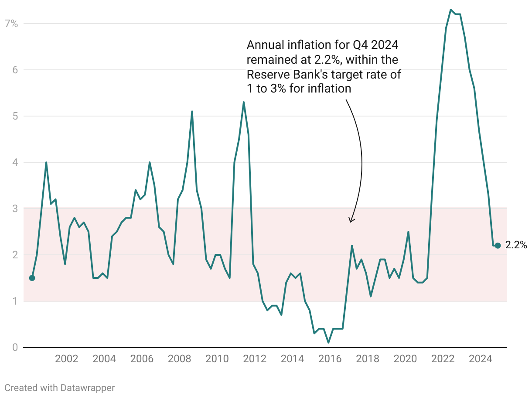This screenshot has width=532, height=398.
Task: Click the "2024" x-axis label
Action: coord(481,359)
